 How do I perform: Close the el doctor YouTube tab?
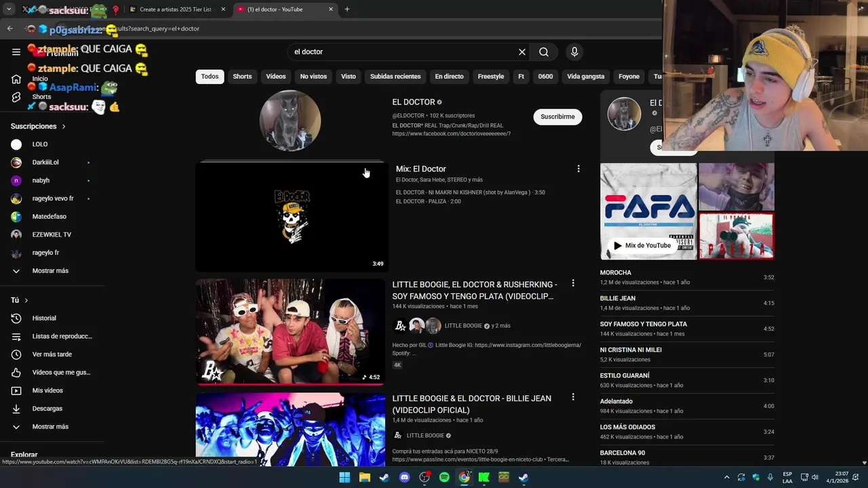click(x=331, y=9)
